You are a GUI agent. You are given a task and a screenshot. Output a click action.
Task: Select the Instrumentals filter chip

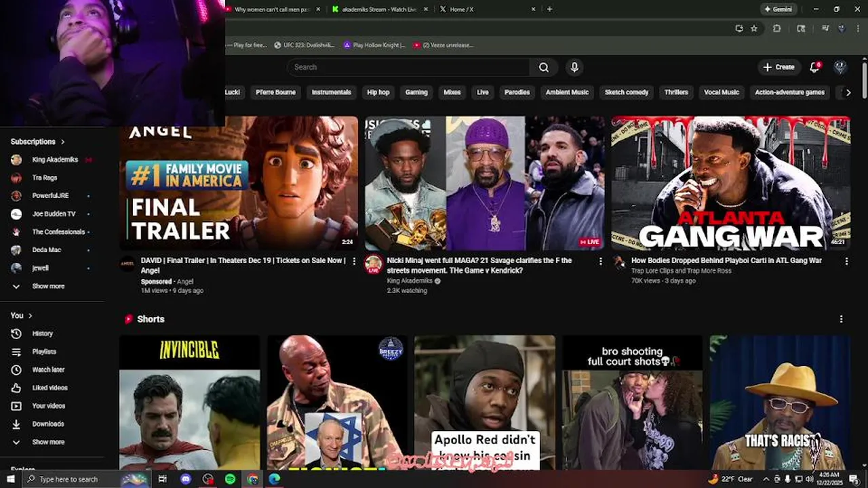(331, 92)
